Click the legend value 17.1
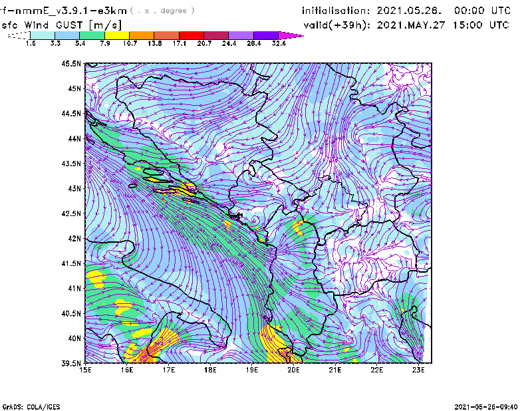The width and height of the screenshot is (532, 411). click(x=180, y=43)
